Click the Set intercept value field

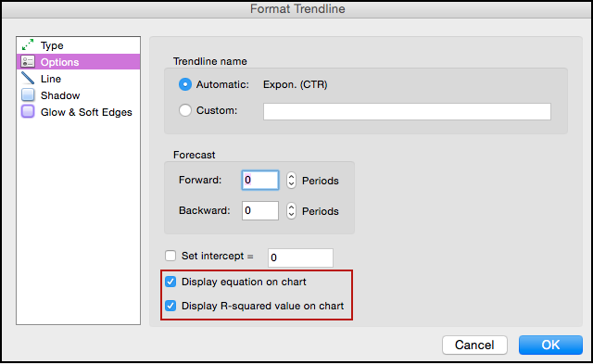300,257
